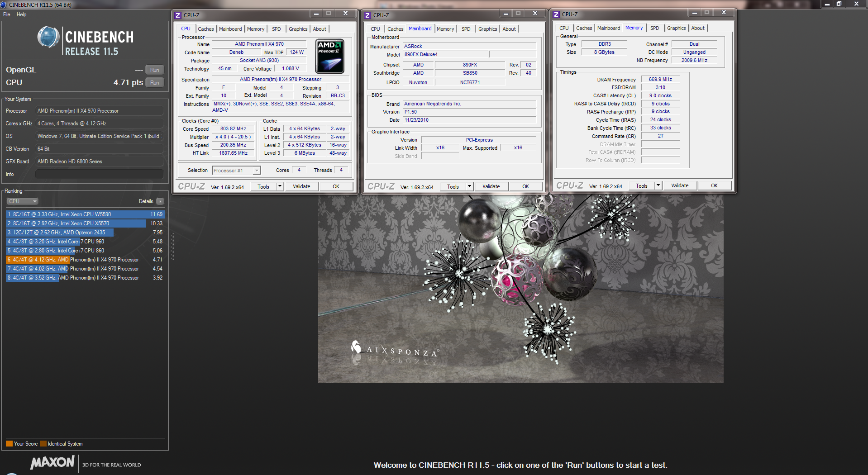Select About tab in the Memory CPU-Z window

pos(698,28)
